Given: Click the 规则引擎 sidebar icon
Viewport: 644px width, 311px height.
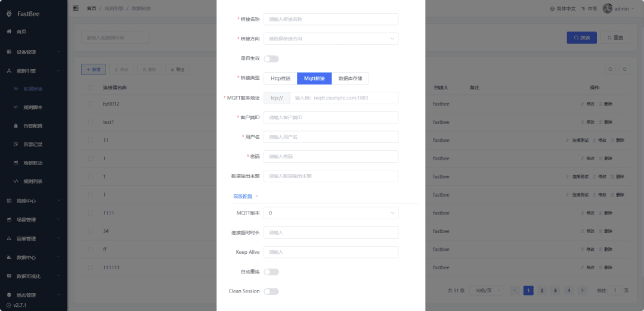Looking at the screenshot, I should [9, 71].
